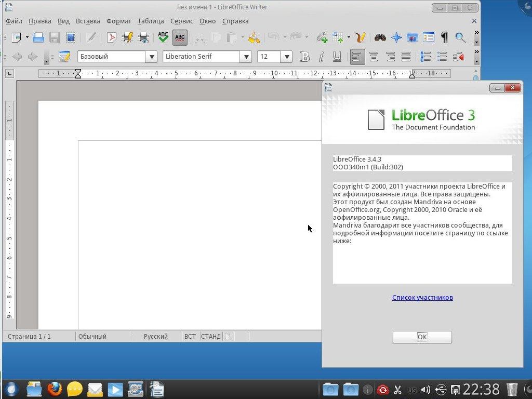Expand the font size 12 dropdown arrow

(x=286, y=57)
